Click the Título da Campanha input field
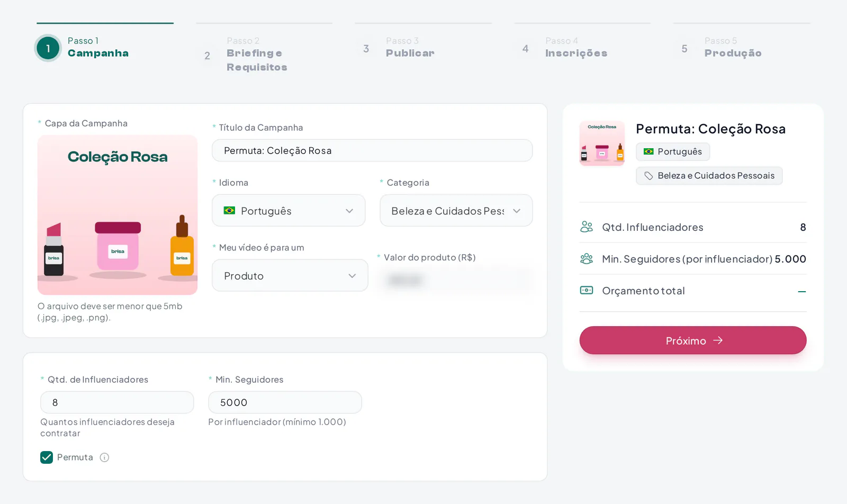The width and height of the screenshot is (847, 504). pos(372,150)
